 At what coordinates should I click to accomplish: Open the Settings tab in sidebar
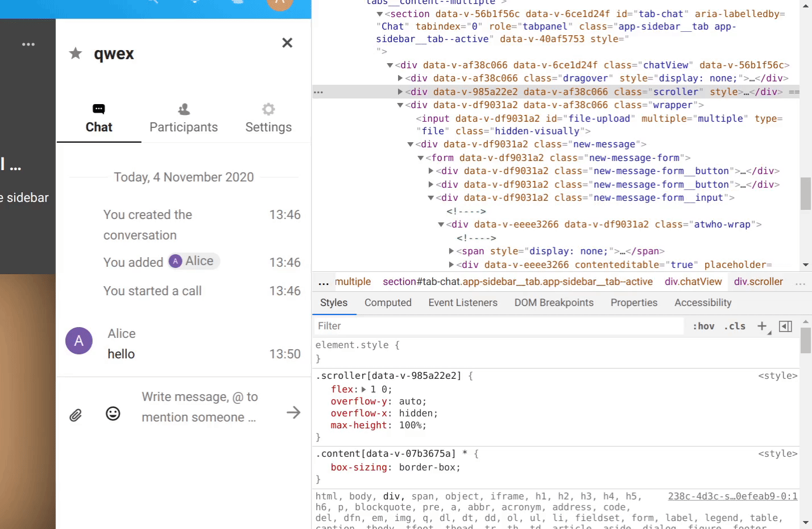[268, 118]
